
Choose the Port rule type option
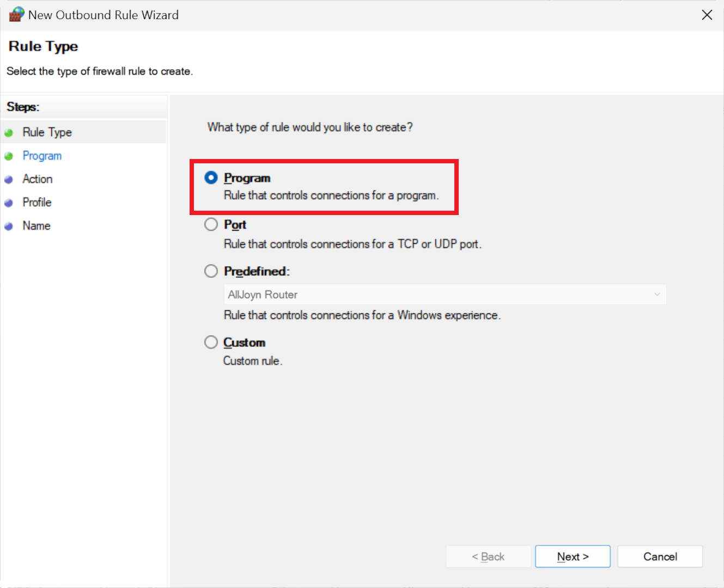tap(211, 224)
